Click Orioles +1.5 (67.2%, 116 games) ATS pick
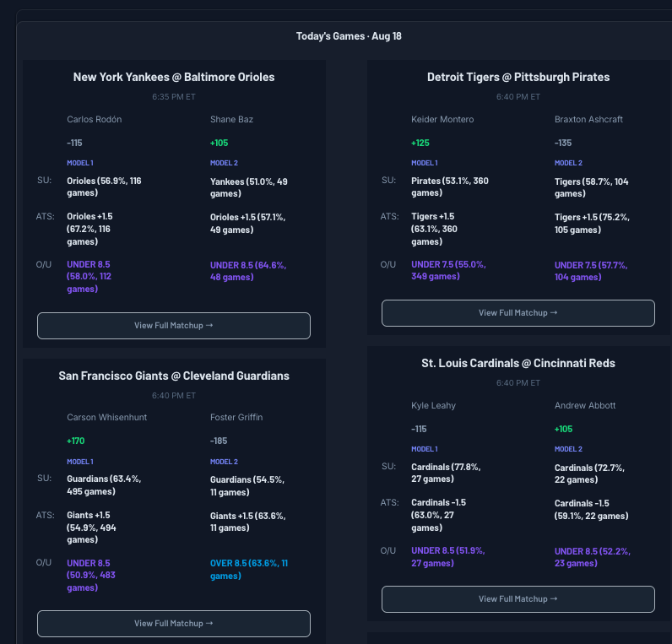 (89, 230)
